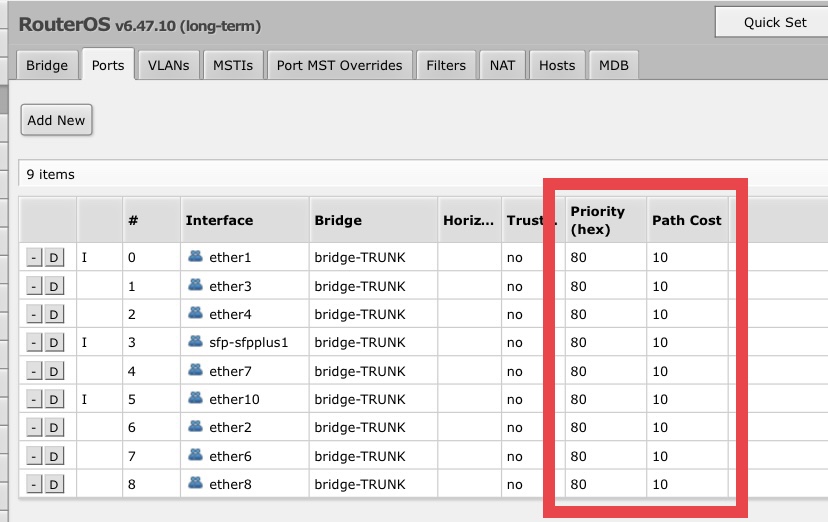Sort by Horiz... column header
This screenshot has height=522, width=828.
(x=469, y=220)
